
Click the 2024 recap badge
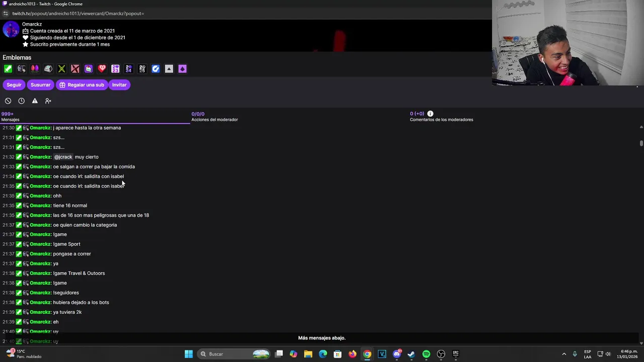[129, 69]
